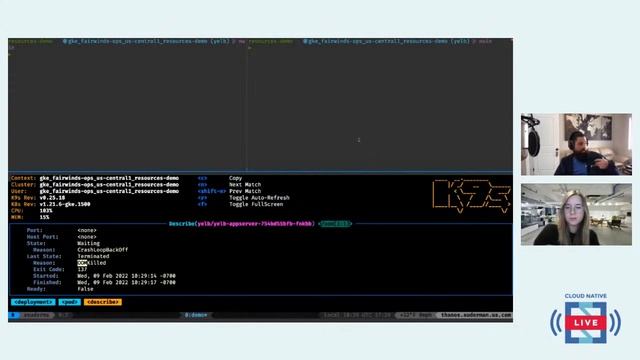Click the Describe yelb-appserver pod title
Viewport: 640px width, 360px height.
click(x=242, y=224)
